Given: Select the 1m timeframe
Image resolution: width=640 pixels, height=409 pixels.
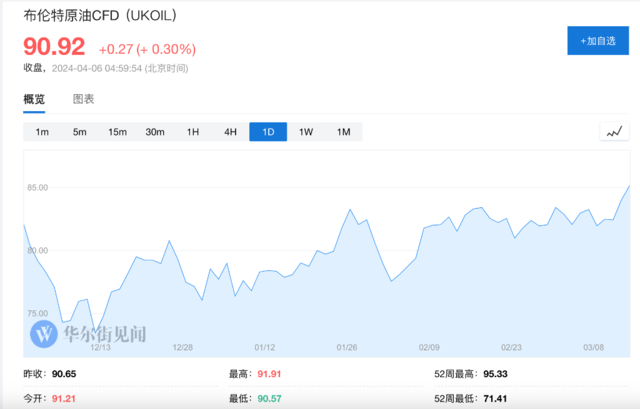Looking at the screenshot, I should (x=42, y=132).
